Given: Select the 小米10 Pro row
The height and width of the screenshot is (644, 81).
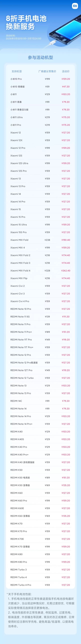Looking at the screenshot, I should (x=40, y=79).
